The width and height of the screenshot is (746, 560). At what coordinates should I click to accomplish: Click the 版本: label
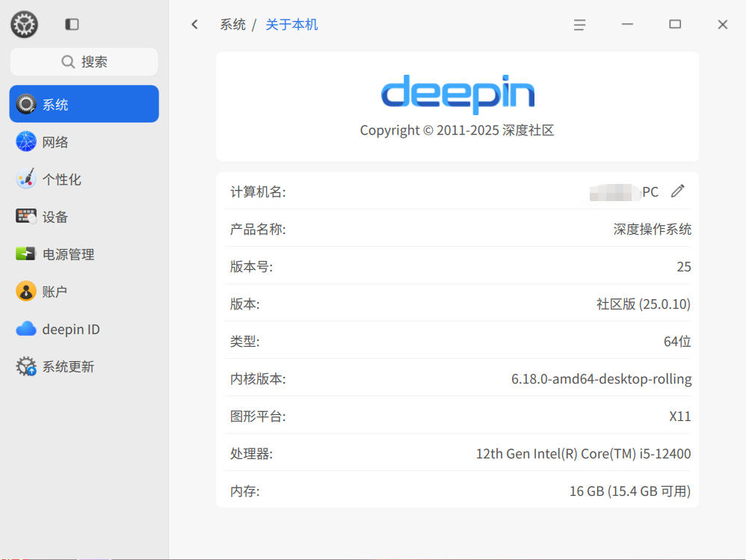coord(245,304)
